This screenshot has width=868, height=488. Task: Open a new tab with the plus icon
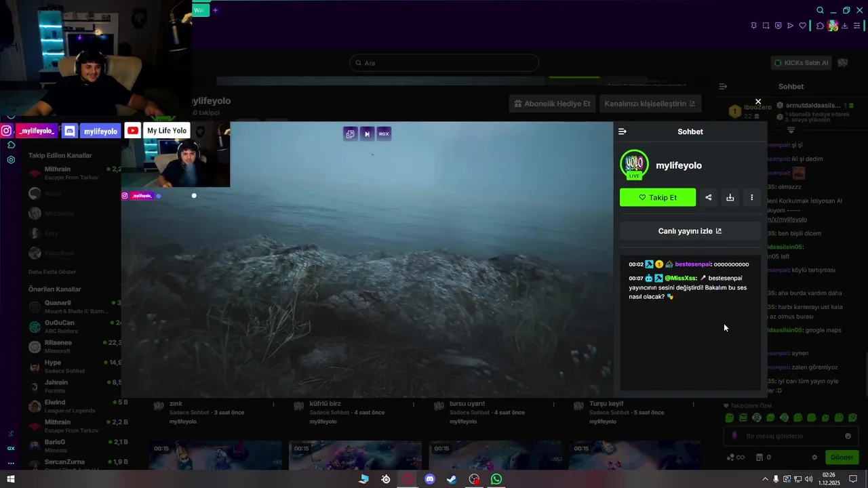(x=216, y=10)
